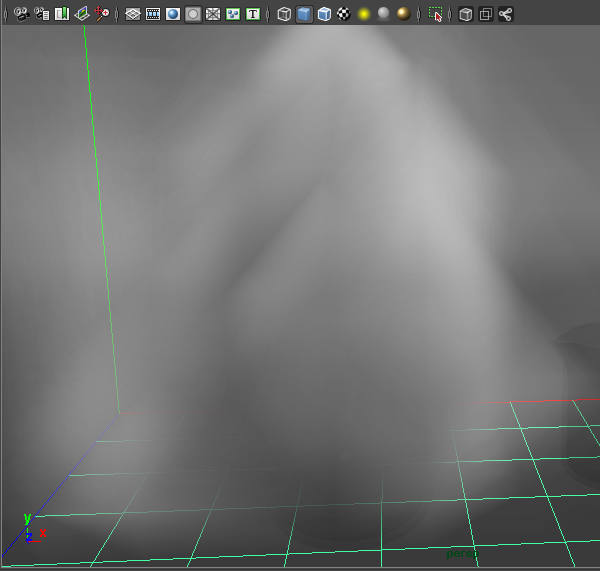600x571 pixels.
Task: Show the Field Chart overlay
Action: 212,14
